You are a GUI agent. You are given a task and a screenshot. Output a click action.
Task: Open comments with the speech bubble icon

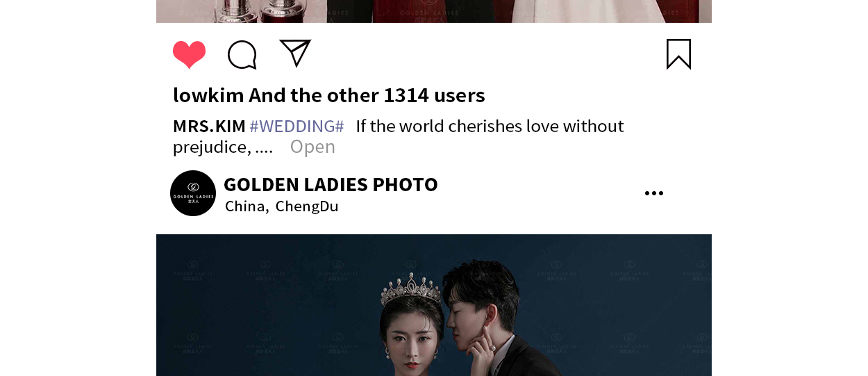[x=242, y=55]
